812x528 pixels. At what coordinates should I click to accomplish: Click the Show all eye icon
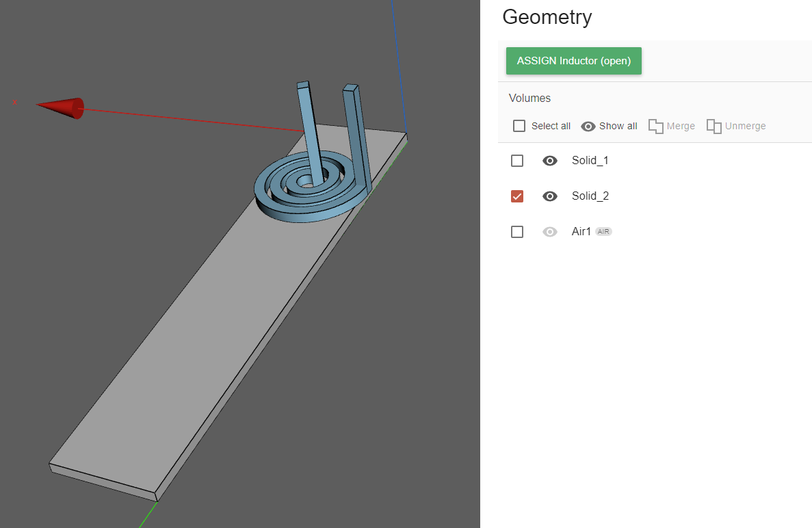point(588,126)
